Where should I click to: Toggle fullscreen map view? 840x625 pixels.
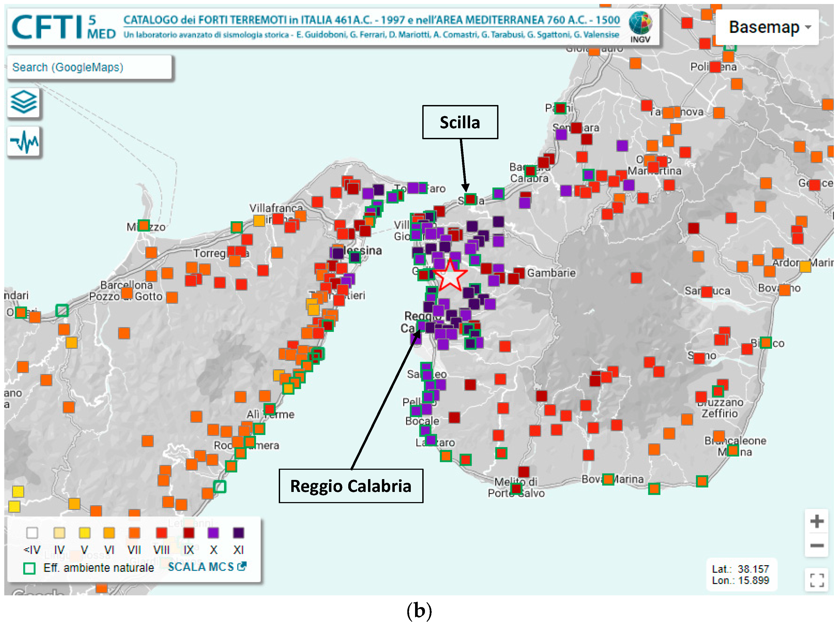[816, 580]
